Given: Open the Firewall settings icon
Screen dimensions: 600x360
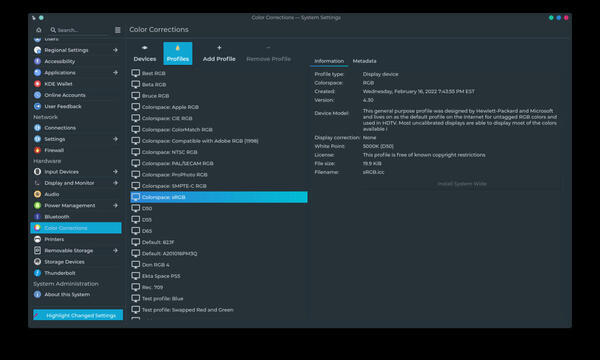Looking at the screenshot, I should click(x=38, y=150).
